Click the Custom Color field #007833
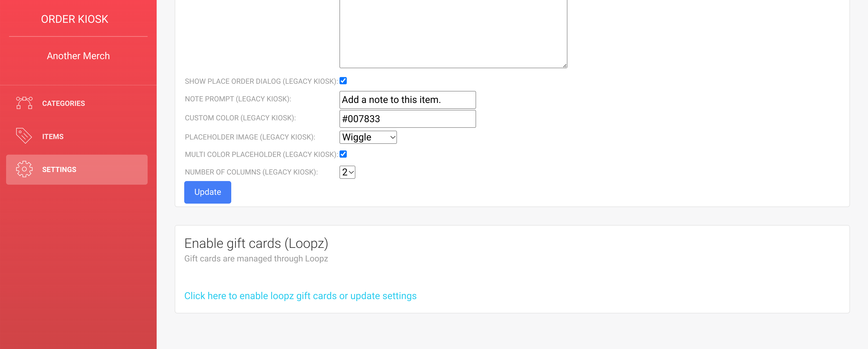This screenshot has width=868, height=349. (408, 119)
